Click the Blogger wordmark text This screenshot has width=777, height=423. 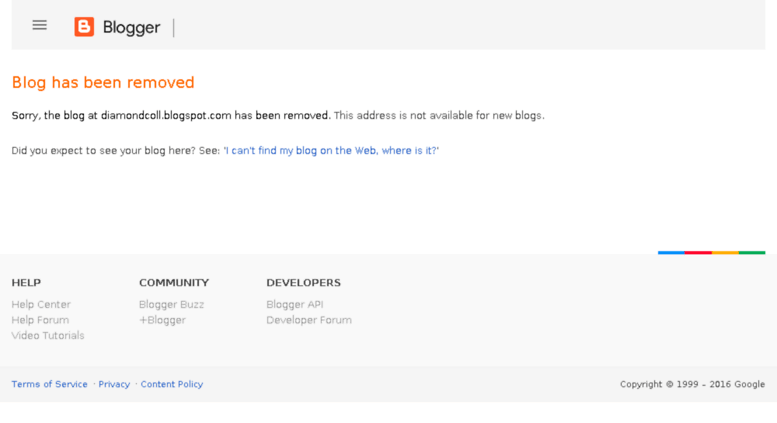pyautogui.click(x=131, y=27)
